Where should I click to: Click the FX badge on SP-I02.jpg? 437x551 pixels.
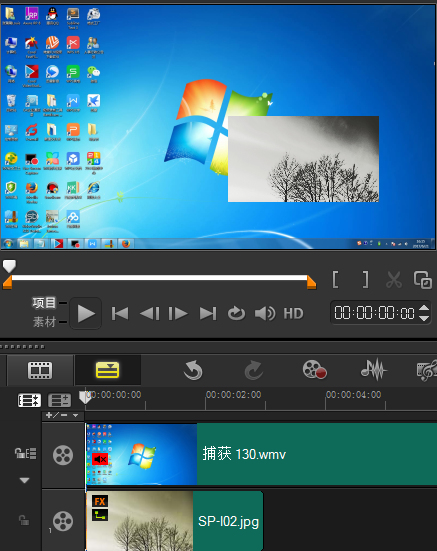(x=100, y=501)
